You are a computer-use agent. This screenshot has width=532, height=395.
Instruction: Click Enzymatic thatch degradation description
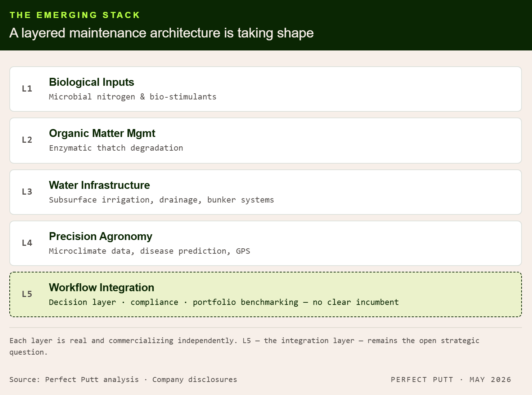(116, 148)
